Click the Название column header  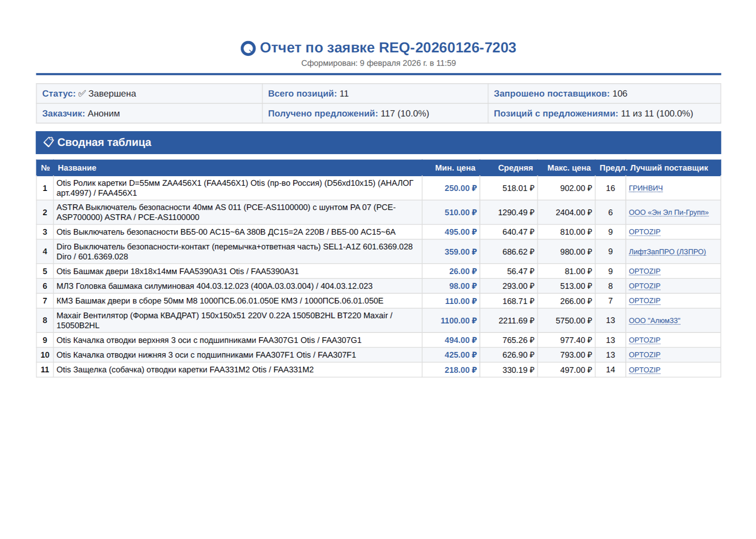[77, 168]
